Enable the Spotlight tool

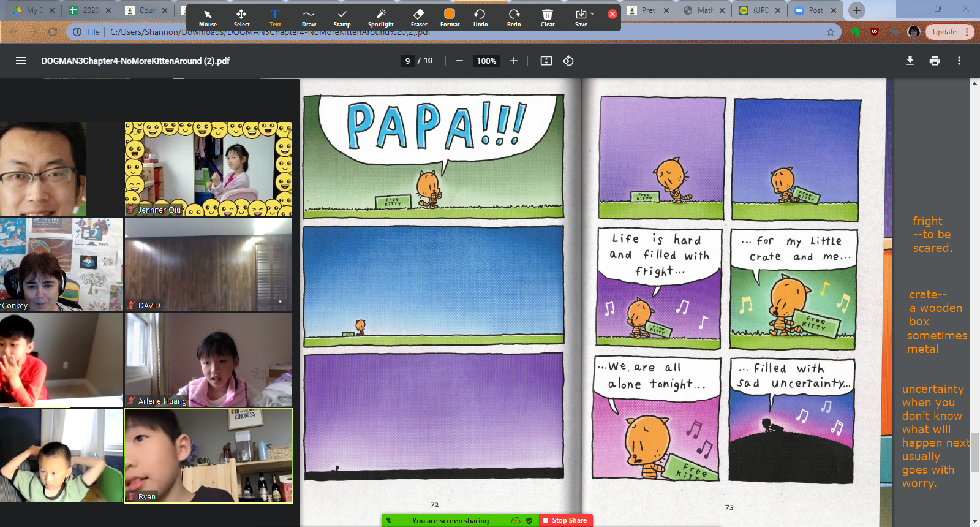tap(380, 18)
